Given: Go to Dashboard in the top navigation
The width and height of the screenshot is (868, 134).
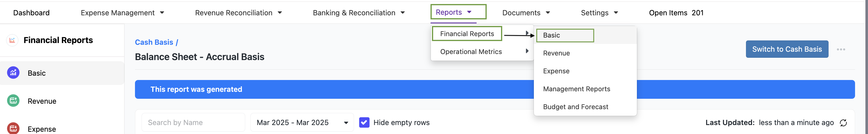Looking at the screenshot, I should click(x=31, y=13).
